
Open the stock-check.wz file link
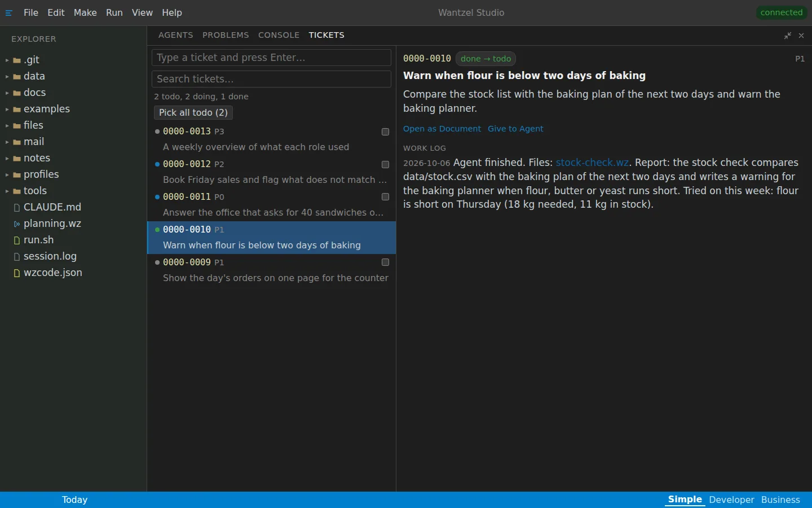click(x=592, y=163)
